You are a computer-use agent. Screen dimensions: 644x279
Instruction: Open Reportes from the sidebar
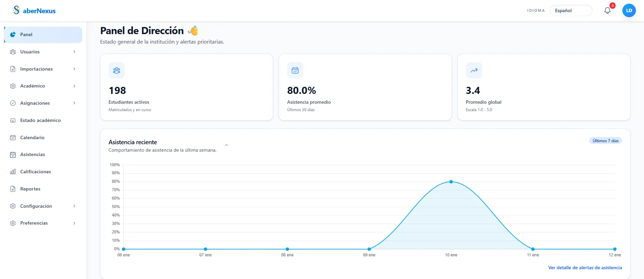click(43, 189)
